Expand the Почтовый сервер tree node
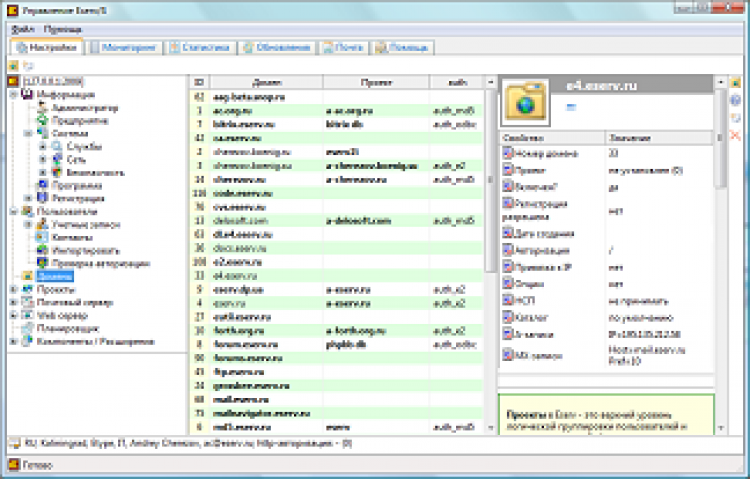 pyautogui.click(x=13, y=302)
